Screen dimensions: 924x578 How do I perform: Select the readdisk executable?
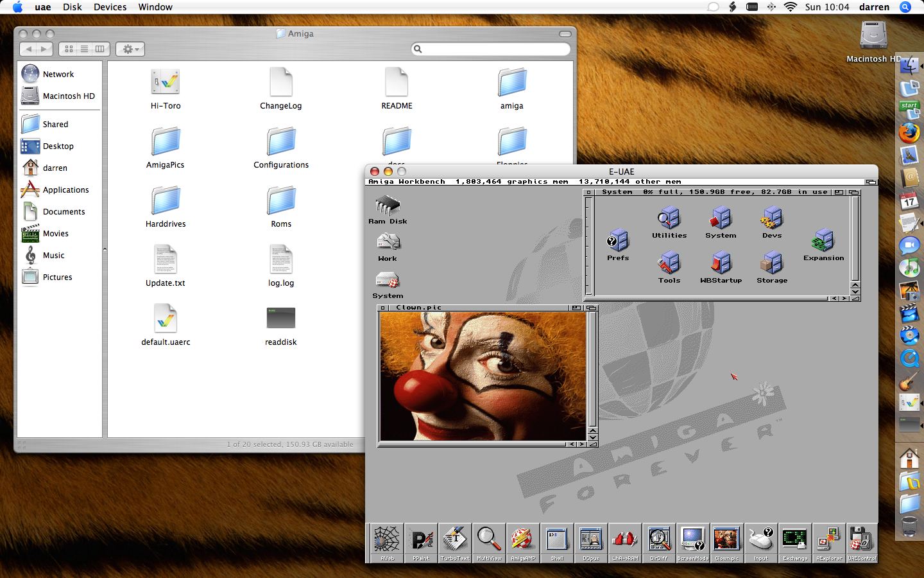[281, 325]
